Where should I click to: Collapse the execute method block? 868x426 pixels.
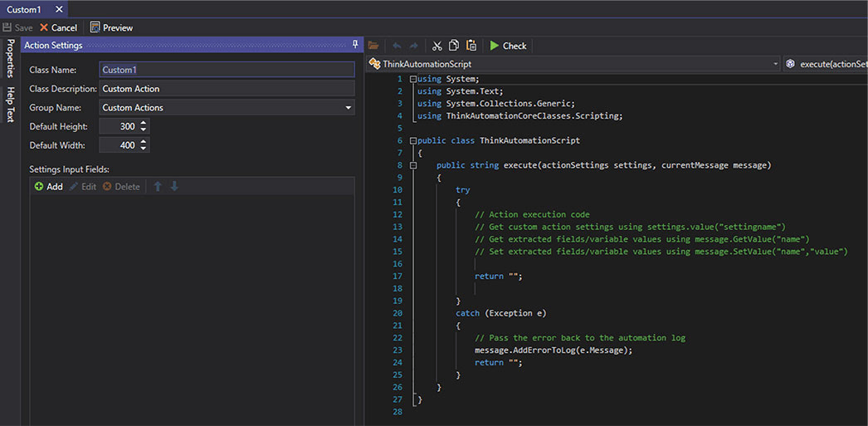(413, 165)
